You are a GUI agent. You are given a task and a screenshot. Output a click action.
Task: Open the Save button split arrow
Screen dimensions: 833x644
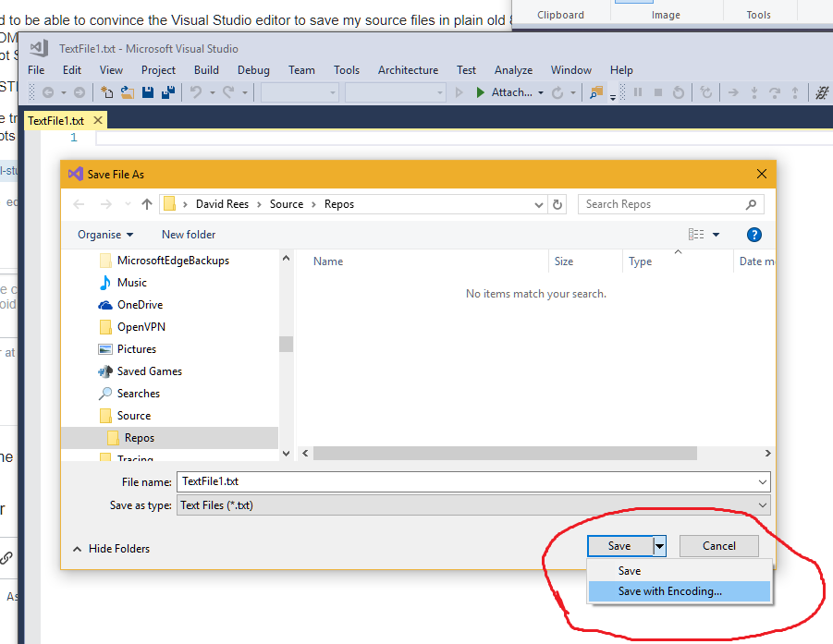point(659,546)
